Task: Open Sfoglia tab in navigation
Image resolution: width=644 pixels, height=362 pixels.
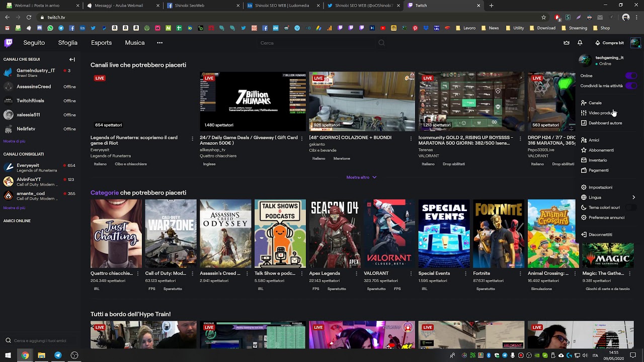Action: [68, 43]
